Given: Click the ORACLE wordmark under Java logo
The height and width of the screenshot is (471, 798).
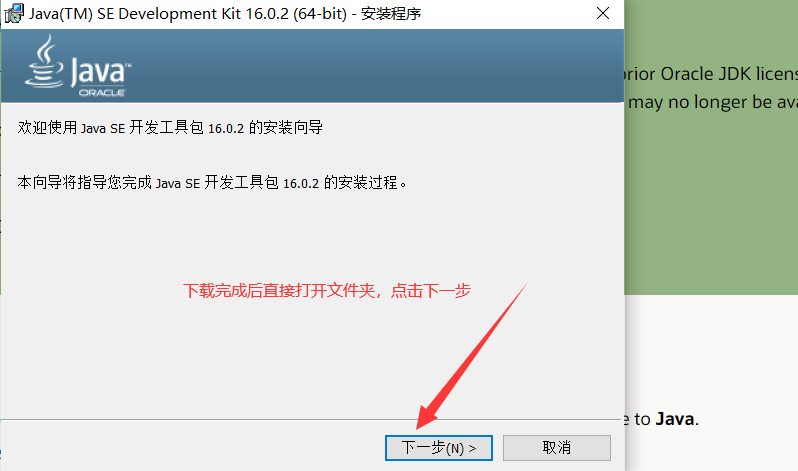Looking at the screenshot, I should [x=102, y=93].
